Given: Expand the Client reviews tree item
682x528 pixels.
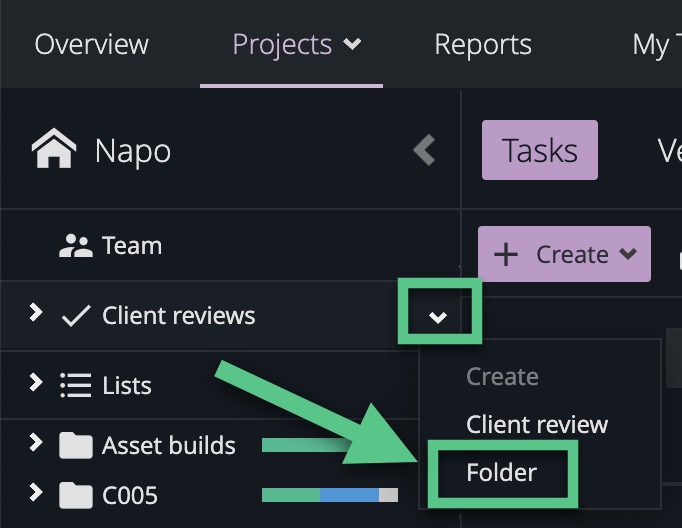Looking at the screenshot, I should (x=36, y=314).
